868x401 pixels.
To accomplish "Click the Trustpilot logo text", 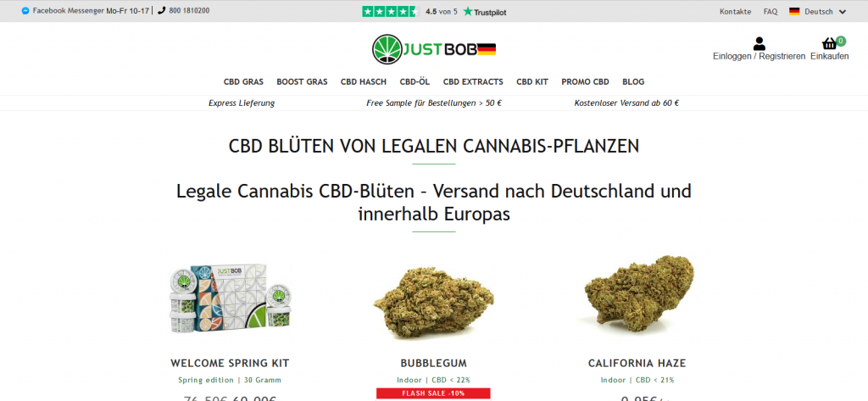I will [x=484, y=12].
